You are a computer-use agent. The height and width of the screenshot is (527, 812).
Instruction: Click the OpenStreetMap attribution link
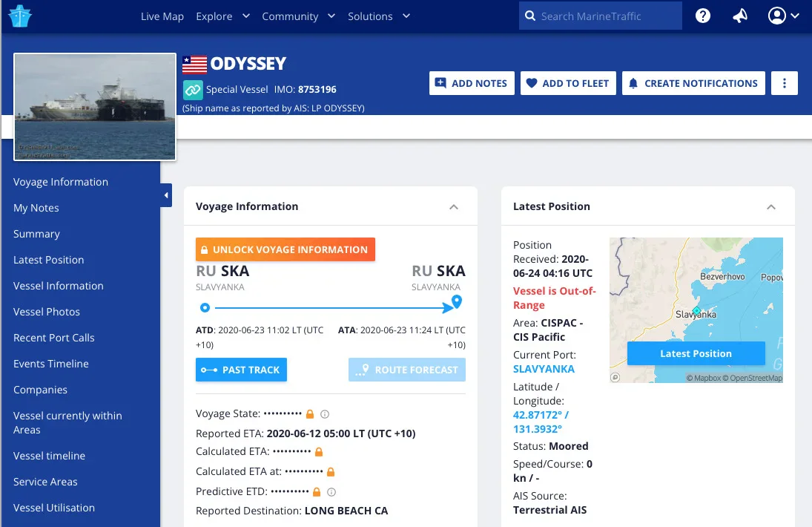click(753, 378)
